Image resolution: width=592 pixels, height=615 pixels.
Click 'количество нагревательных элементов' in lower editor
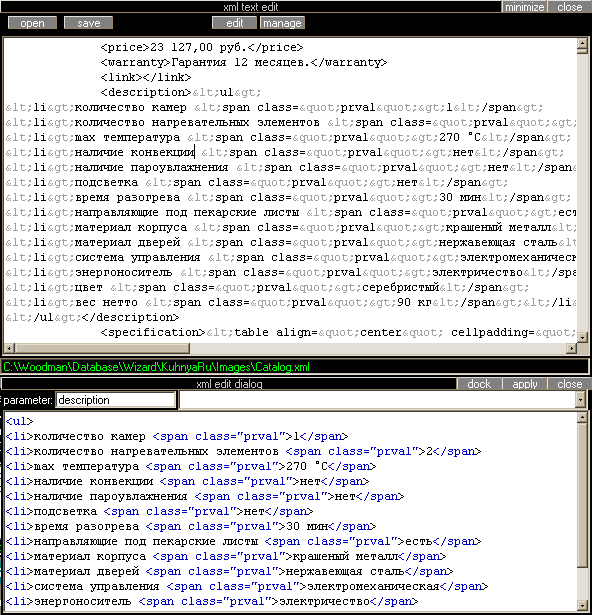point(243,451)
